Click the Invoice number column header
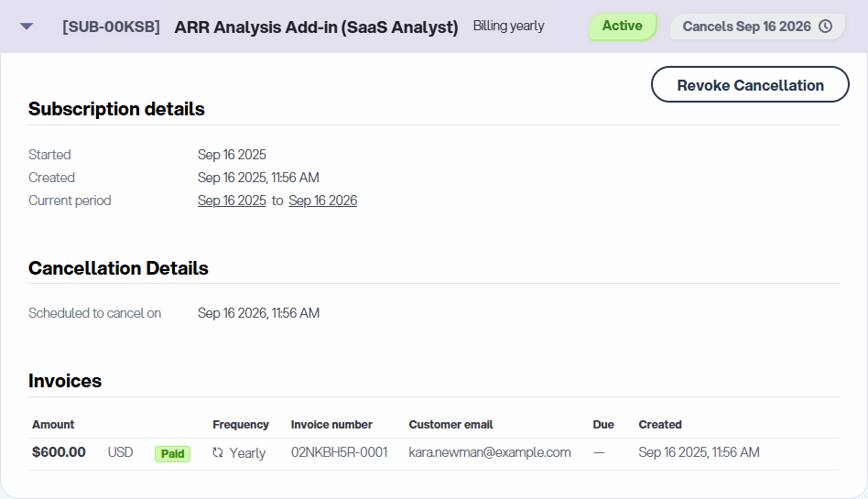 click(331, 425)
